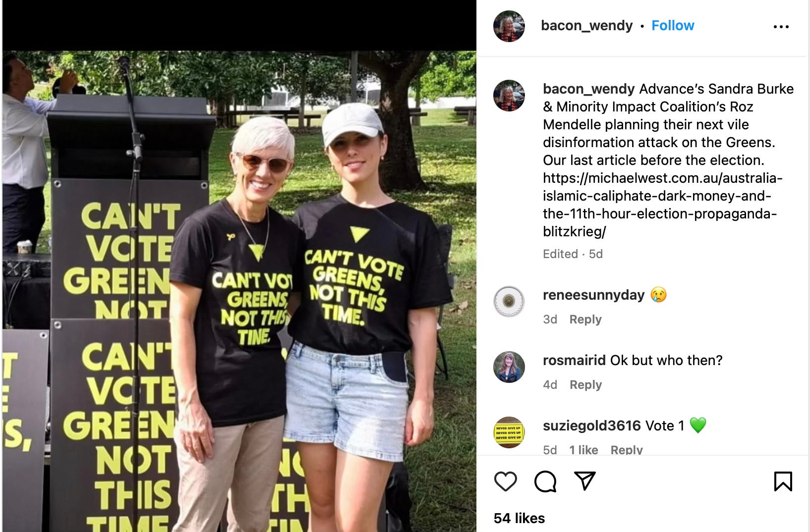Click the rosmairid username in comments
The height and width of the screenshot is (532, 810).
574,360
